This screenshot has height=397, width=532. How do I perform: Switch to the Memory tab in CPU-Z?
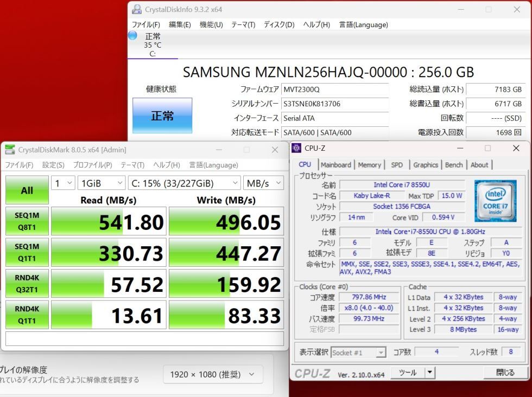pyautogui.click(x=369, y=165)
